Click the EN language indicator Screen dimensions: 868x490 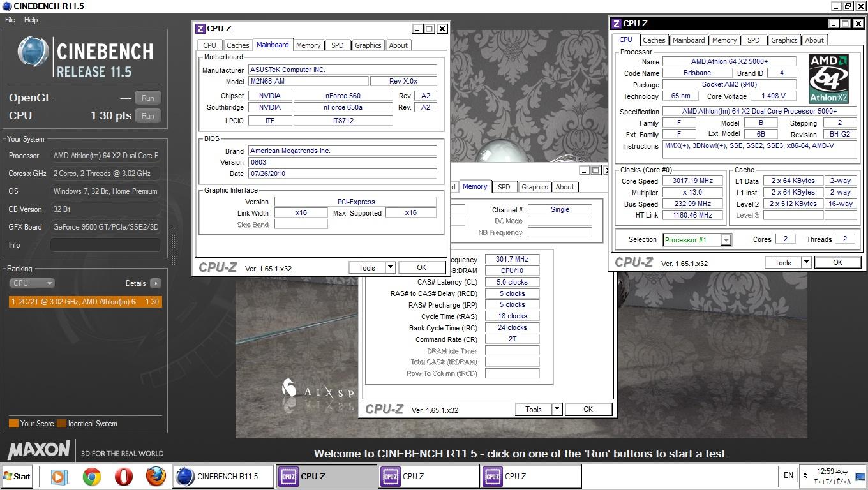[x=788, y=475]
